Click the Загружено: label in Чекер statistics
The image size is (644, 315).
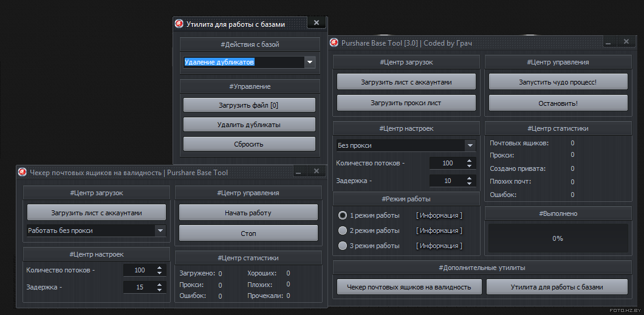(x=197, y=274)
